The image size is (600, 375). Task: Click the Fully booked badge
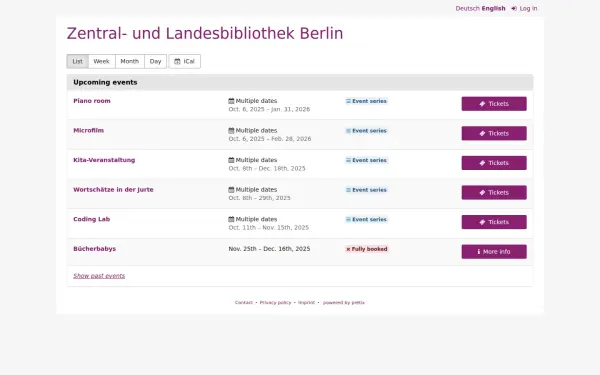point(367,249)
